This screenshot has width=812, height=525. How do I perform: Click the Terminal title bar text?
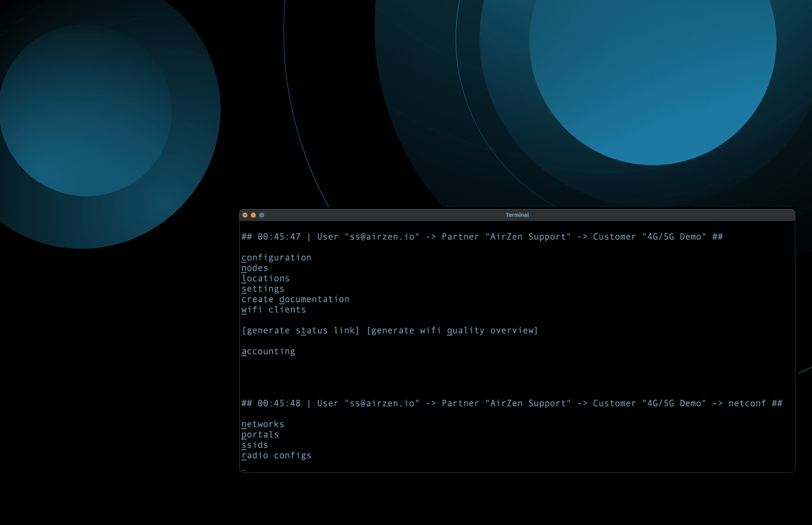click(x=517, y=215)
